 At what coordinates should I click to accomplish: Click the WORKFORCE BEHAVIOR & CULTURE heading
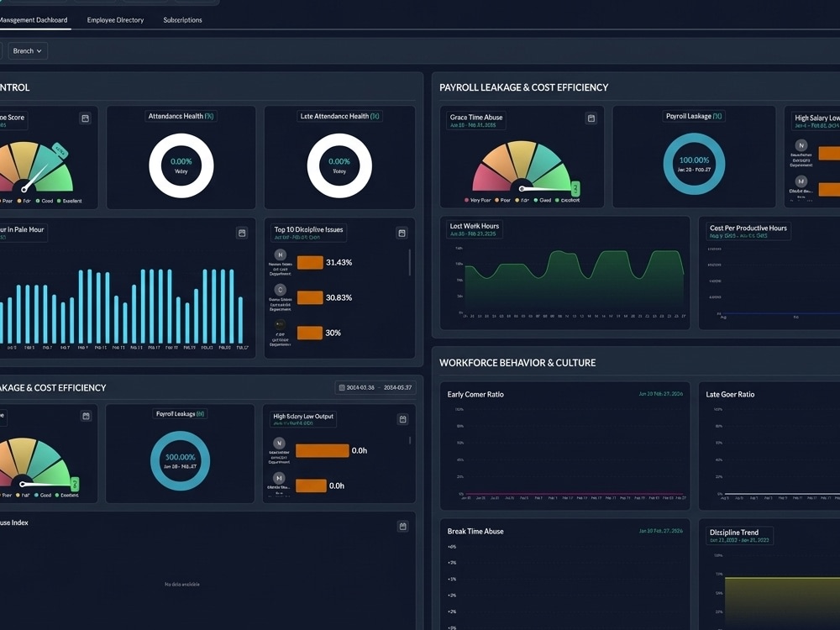[x=517, y=363]
